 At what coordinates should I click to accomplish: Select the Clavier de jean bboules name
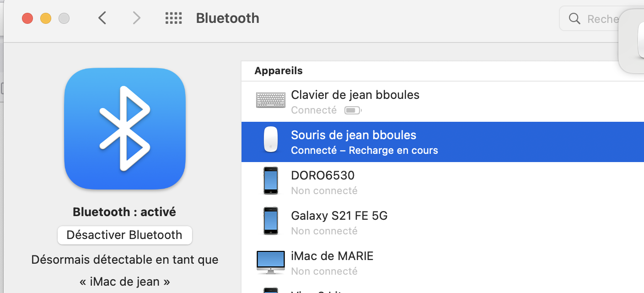click(355, 95)
